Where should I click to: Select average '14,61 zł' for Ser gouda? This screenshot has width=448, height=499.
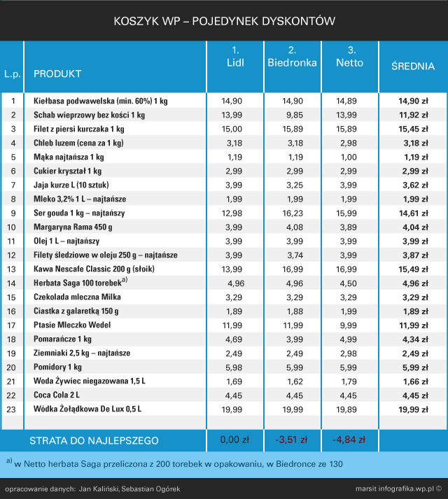[414, 213]
